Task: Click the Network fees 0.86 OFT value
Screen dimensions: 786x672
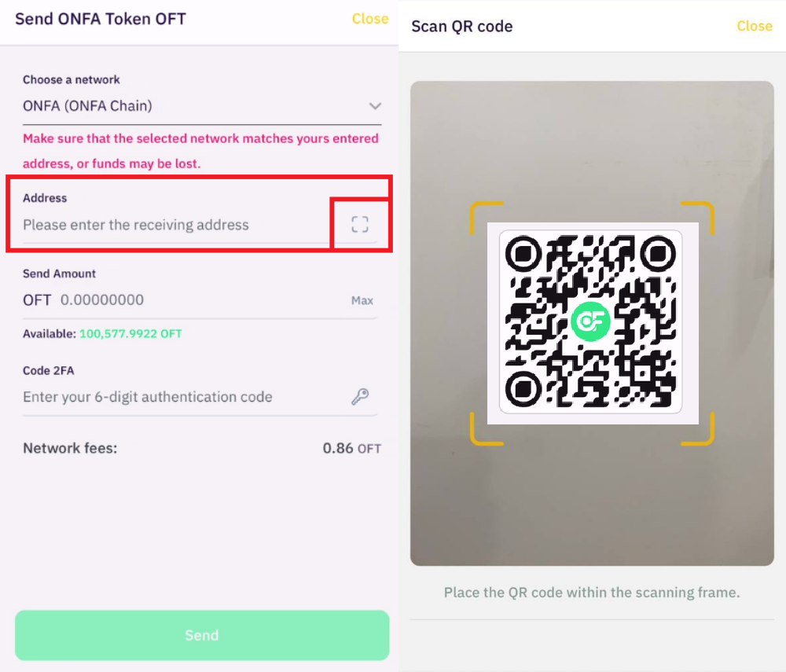Action: click(x=351, y=449)
